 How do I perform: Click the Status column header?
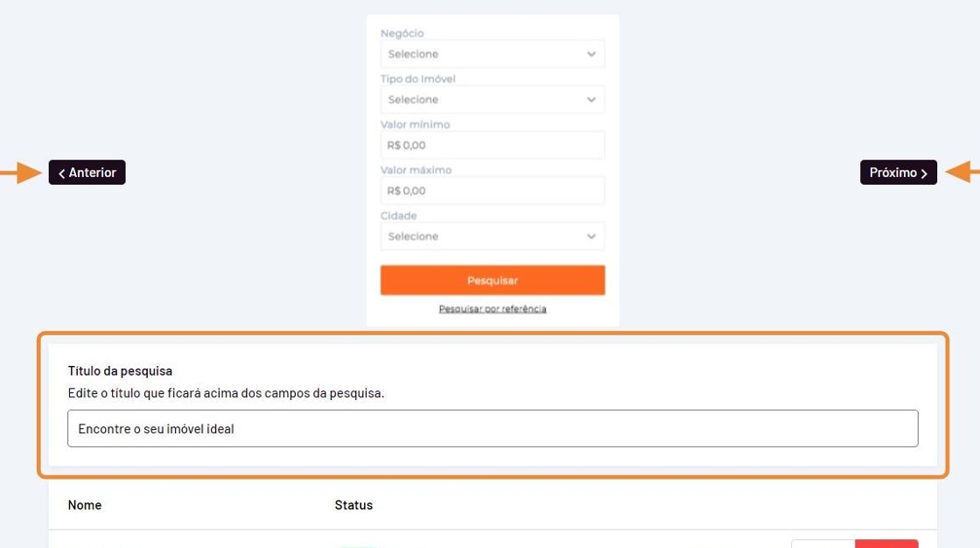[353, 505]
